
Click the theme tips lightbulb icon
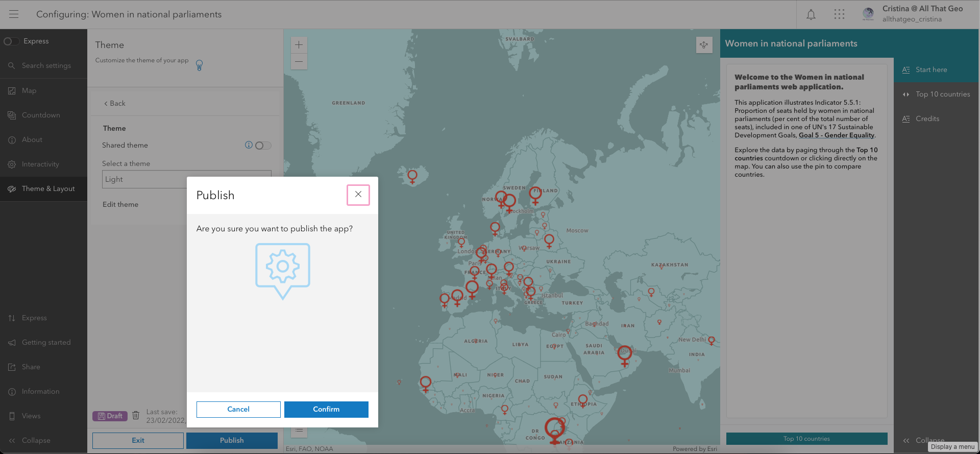pos(200,65)
